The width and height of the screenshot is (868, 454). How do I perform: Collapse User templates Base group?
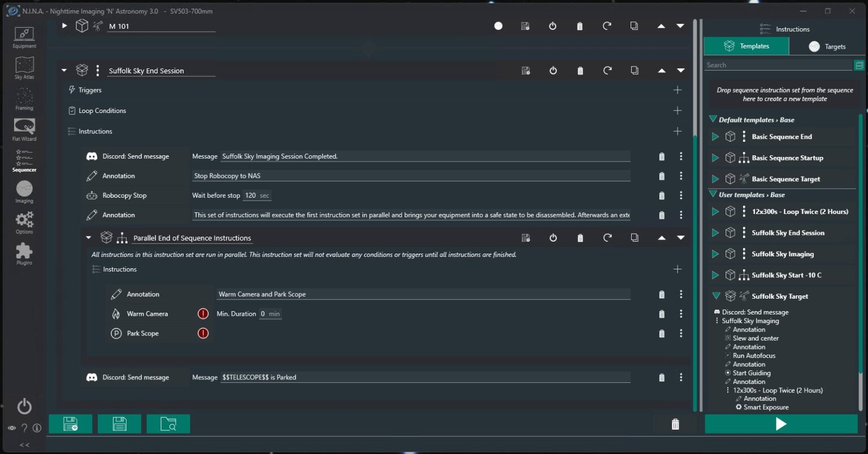coord(713,195)
